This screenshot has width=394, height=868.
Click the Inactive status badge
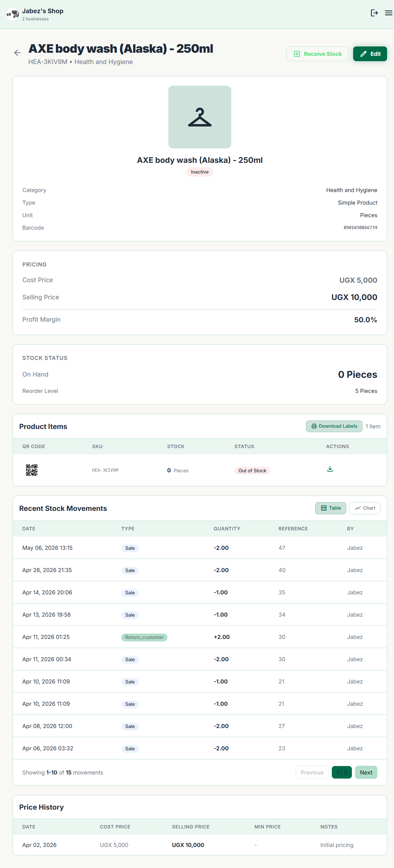tap(200, 172)
